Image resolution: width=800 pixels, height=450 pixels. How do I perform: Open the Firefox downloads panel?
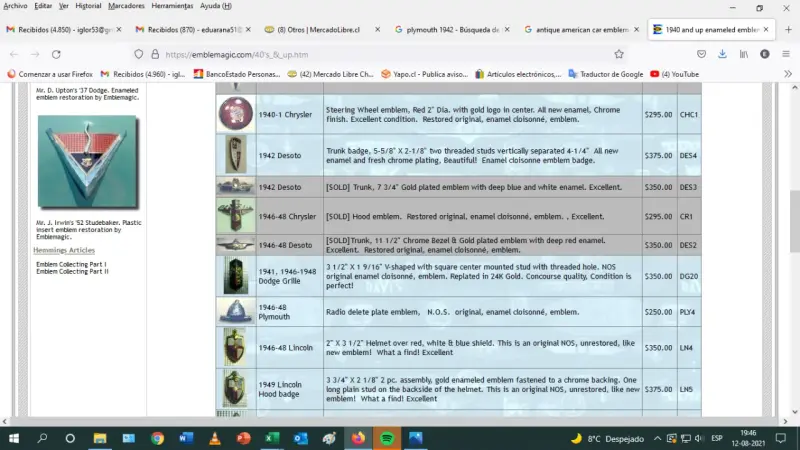click(722, 54)
